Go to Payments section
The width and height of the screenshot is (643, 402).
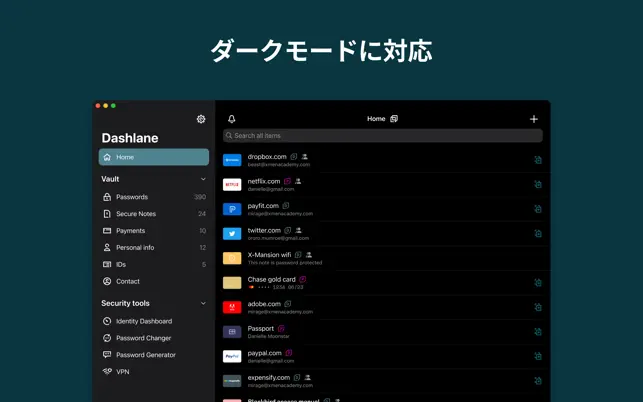(154, 231)
